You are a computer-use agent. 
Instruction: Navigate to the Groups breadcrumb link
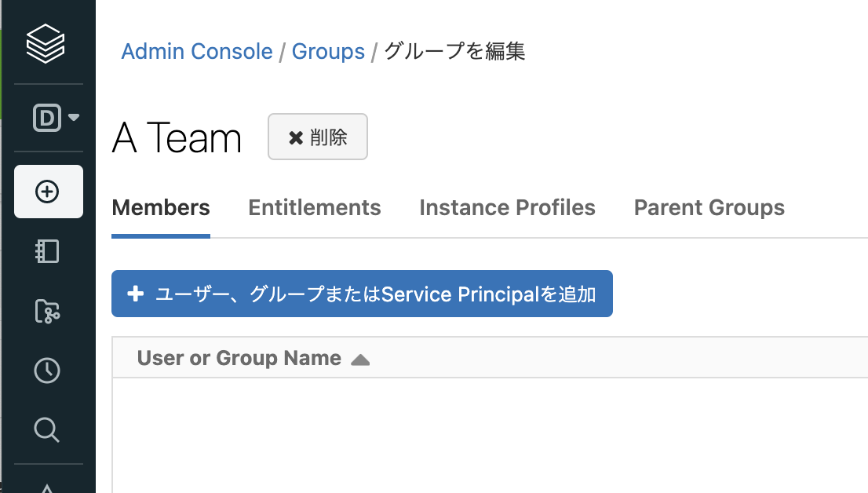(x=328, y=52)
